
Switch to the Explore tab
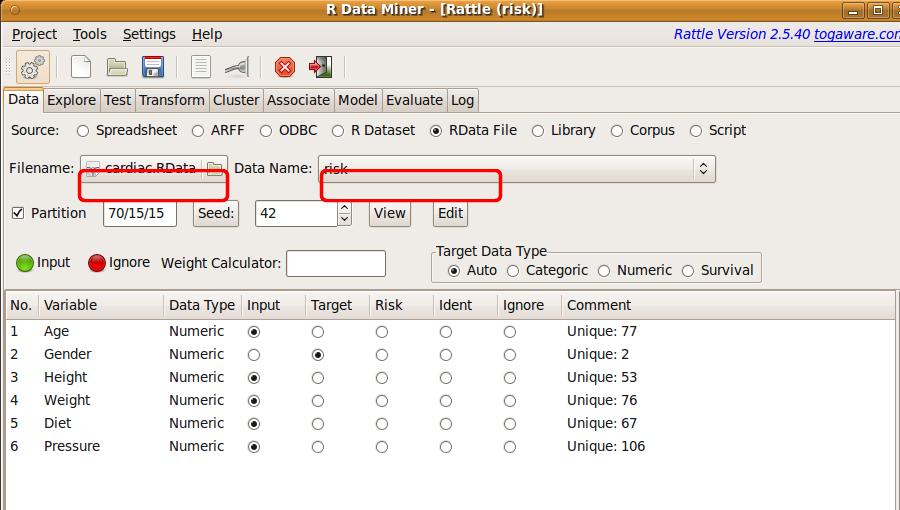(71, 100)
